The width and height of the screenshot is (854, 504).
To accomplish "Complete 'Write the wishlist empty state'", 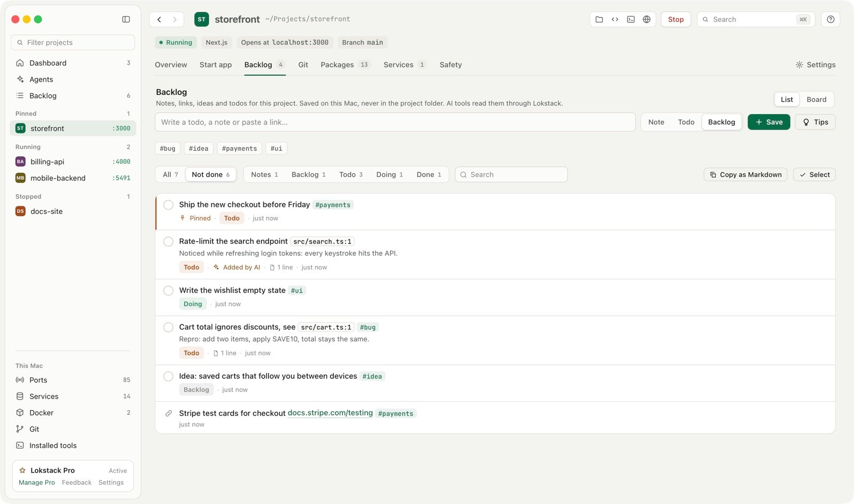I will [x=168, y=291].
